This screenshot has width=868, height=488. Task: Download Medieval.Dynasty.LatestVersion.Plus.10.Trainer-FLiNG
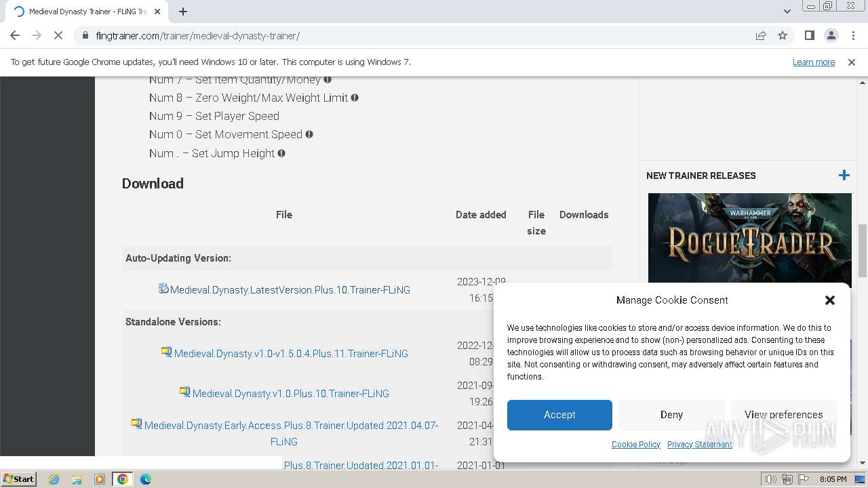click(290, 290)
